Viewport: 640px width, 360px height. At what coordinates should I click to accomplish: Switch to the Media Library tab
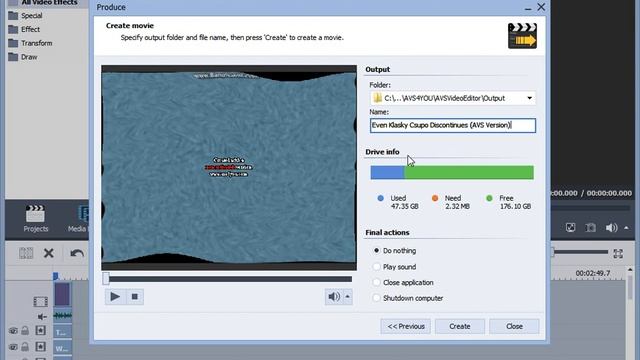click(x=78, y=219)
